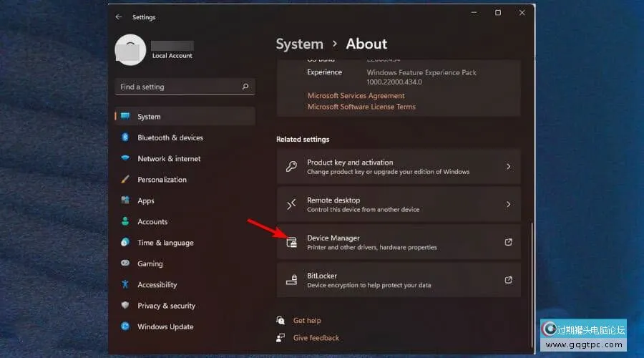644x358 pixels.
Task: Expand Remote desktop chevron
Action: (x=508, y=205)
